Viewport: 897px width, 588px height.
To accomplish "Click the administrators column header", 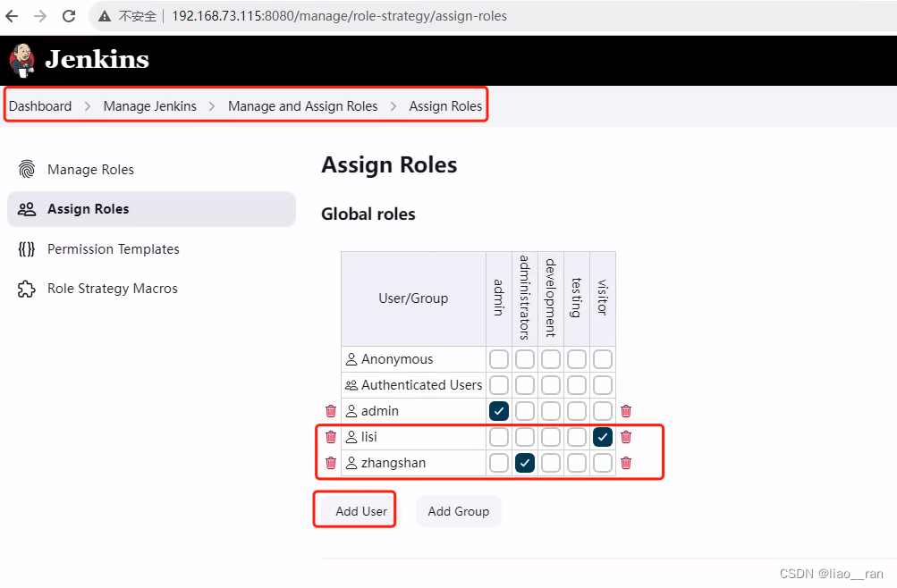I will [x=525, y=298].
